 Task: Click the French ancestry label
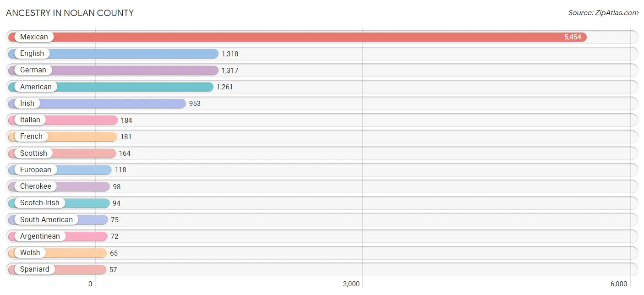[x=31, y=137]
